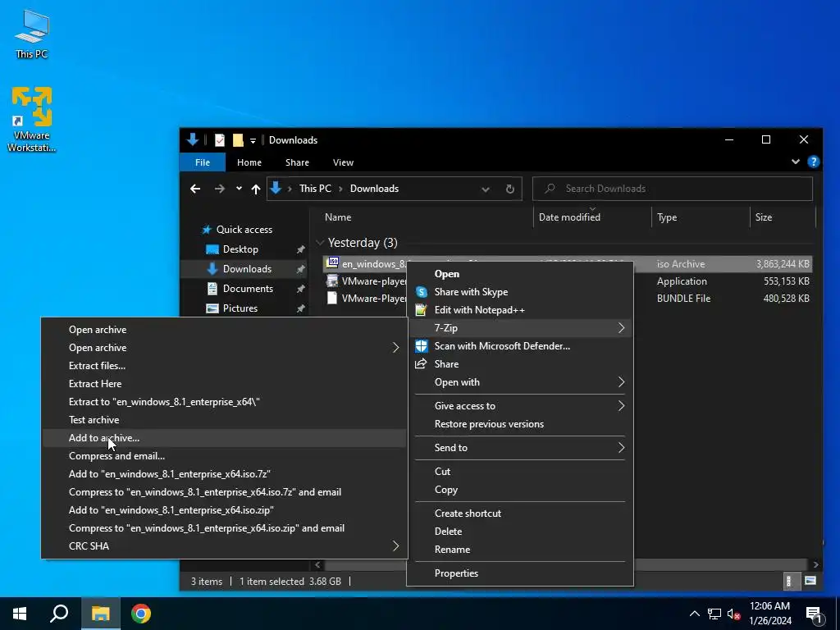Expand the second Open archive submenu
840x630 pixels.
[x=224, y=348]
